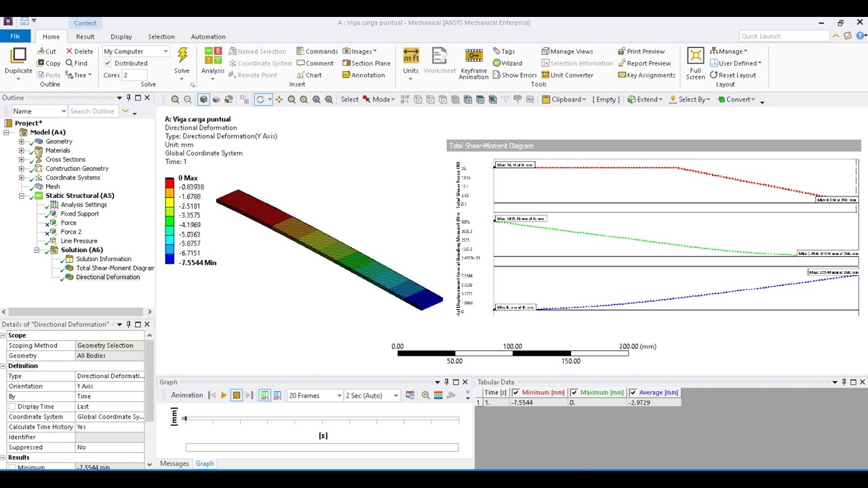Insert a Section Plane
This screenshot has height=488, width=868.
[366, 63]
